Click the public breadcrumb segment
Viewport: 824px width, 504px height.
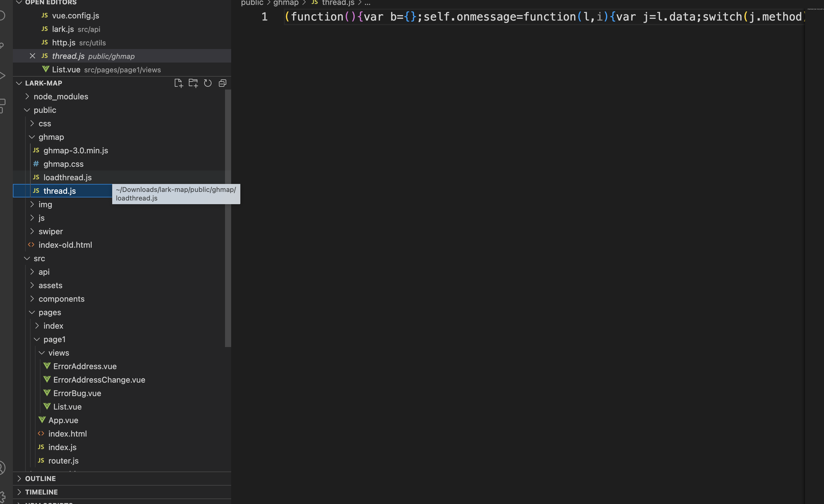pyautogui.click(x=252, y=3)
